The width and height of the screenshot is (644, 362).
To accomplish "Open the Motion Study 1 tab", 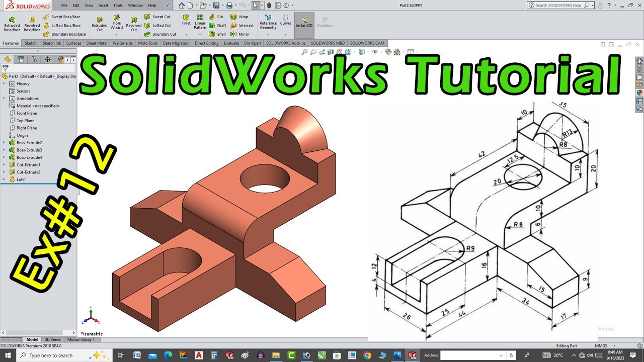I will [81, 340].
